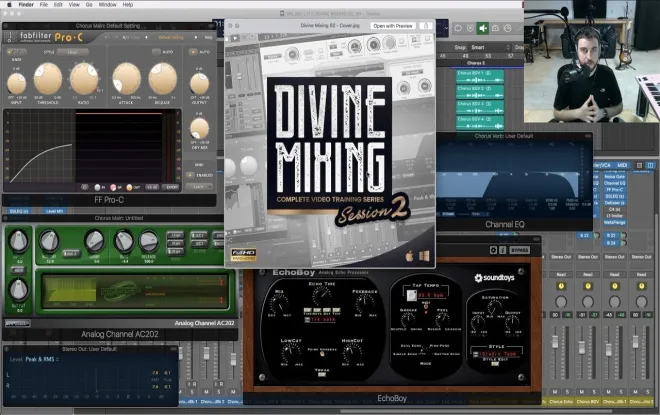Image resolution: width=660 pixels, height=415 pixels.
Task: Click the EchoBoy Mix knob
Action: point(279,303)
